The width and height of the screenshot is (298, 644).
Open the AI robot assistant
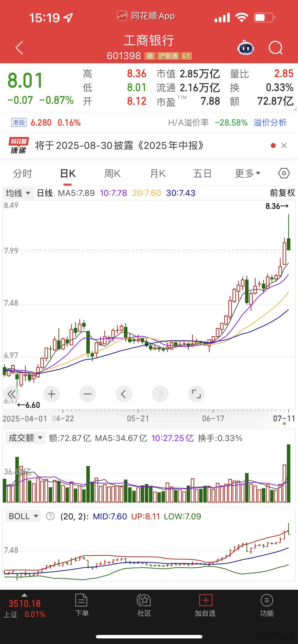click(x=246, y=48)
